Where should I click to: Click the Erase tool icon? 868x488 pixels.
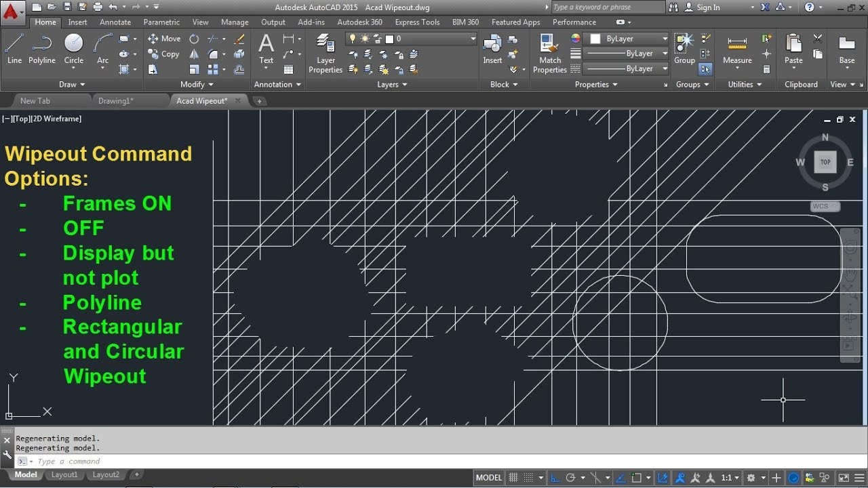(x=239, y=39)
